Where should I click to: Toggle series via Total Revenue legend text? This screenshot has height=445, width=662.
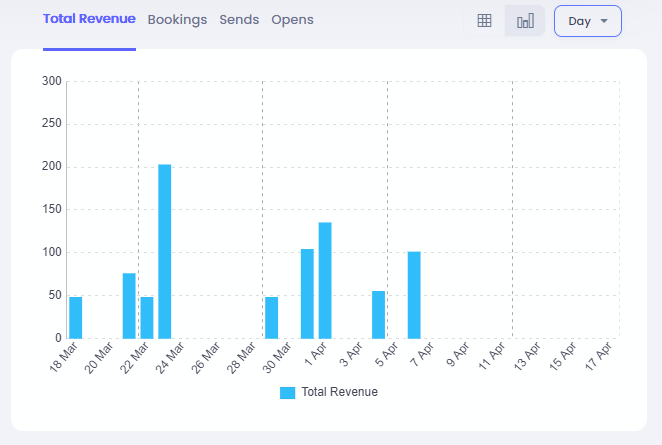click(339, 393)
